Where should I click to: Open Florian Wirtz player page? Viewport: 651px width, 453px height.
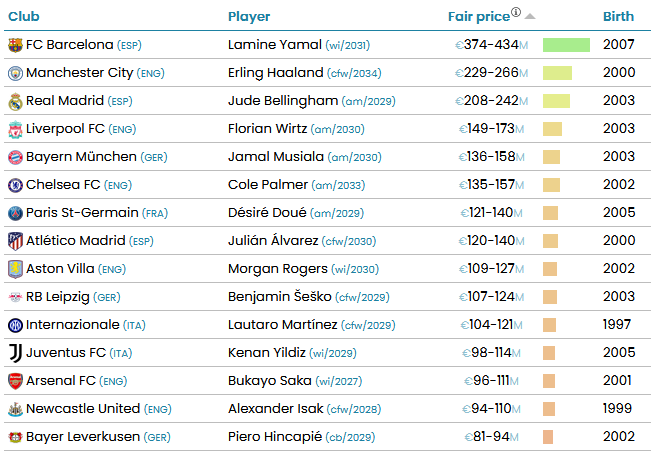(x=267, y=129)
